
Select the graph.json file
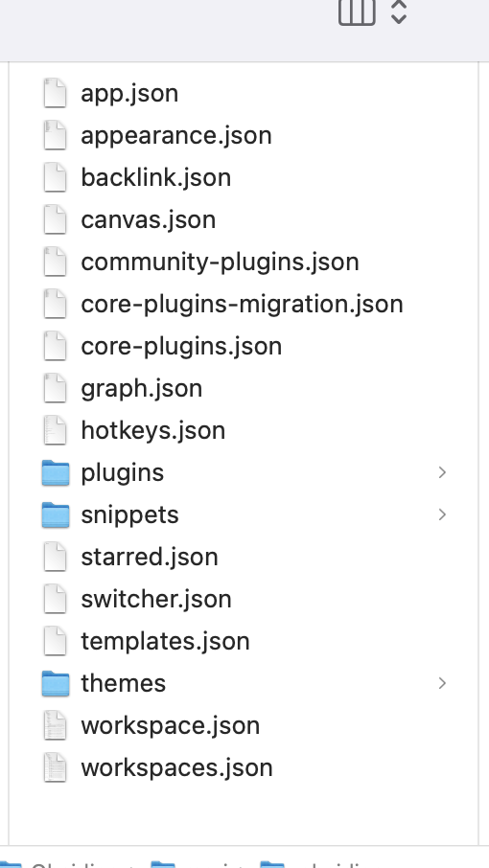244,388
